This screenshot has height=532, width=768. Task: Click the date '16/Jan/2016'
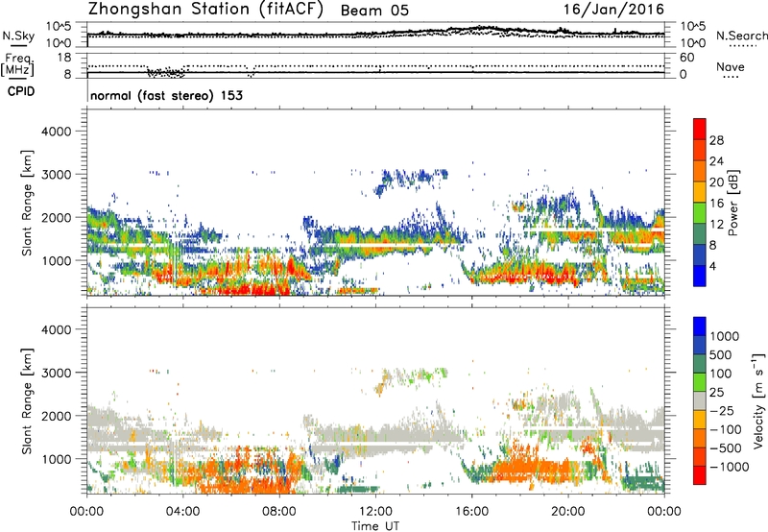(x=613, y=10)
